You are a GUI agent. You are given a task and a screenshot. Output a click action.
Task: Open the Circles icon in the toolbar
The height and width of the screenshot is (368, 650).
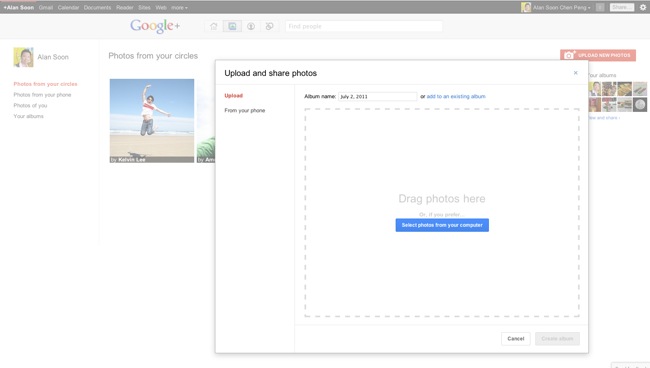[269, 26]
